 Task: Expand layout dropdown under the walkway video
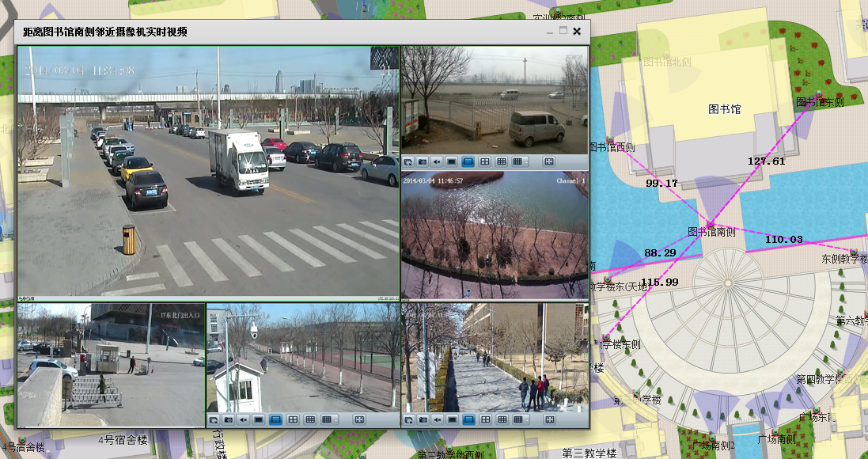[528, 419]
